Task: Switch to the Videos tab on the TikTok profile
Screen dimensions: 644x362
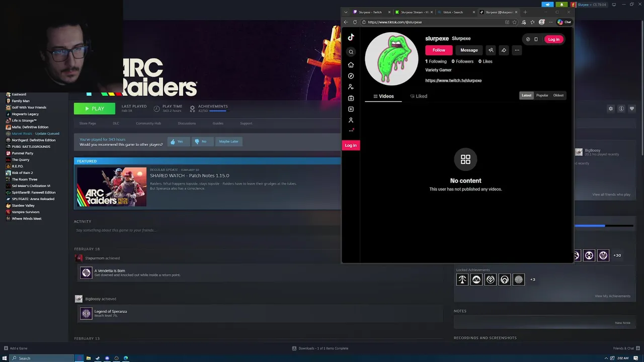Action: [x=383, y=96]
